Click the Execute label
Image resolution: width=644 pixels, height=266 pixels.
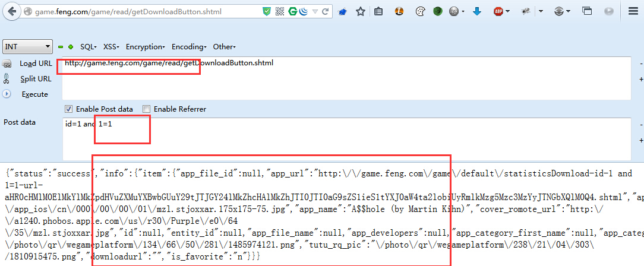coord(35,94)
